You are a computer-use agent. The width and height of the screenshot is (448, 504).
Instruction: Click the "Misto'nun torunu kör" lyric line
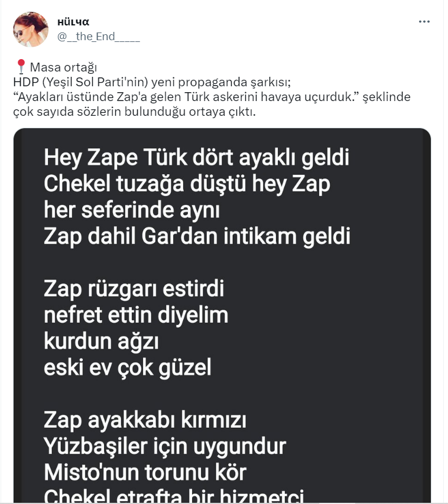click(145, 473)
